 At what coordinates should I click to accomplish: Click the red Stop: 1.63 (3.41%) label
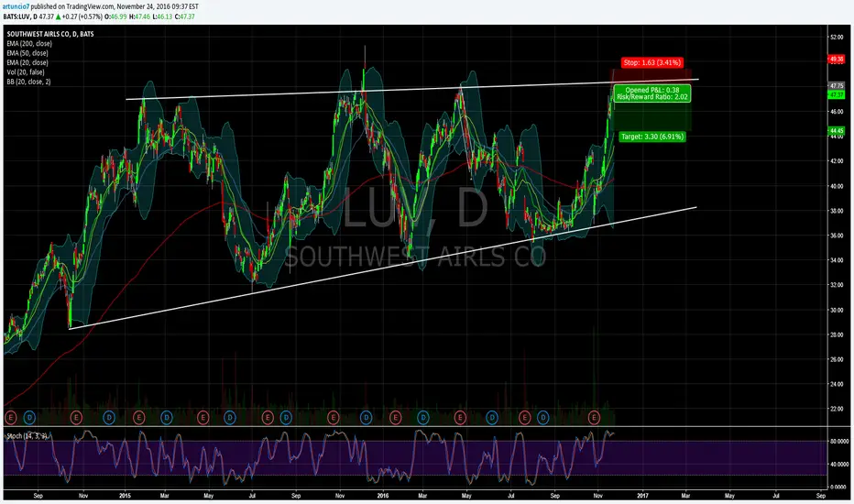(651, 62)
